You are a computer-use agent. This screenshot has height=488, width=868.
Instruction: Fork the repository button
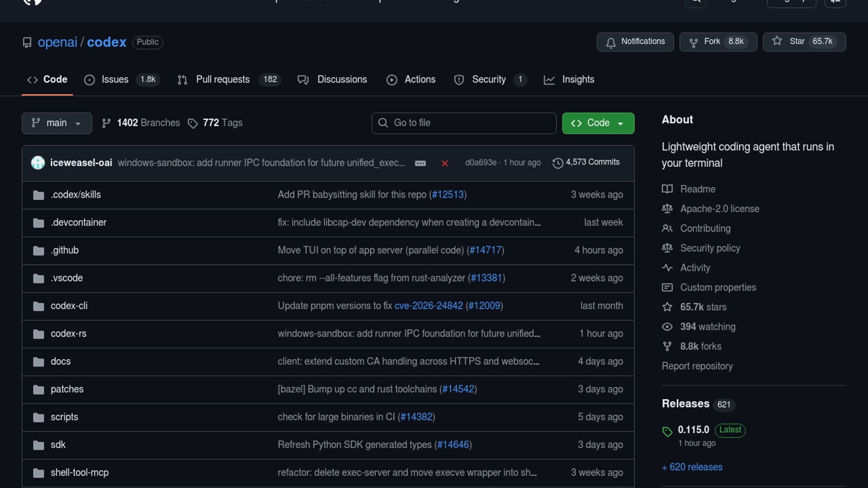pyautogui.click(x=712, y=42)
